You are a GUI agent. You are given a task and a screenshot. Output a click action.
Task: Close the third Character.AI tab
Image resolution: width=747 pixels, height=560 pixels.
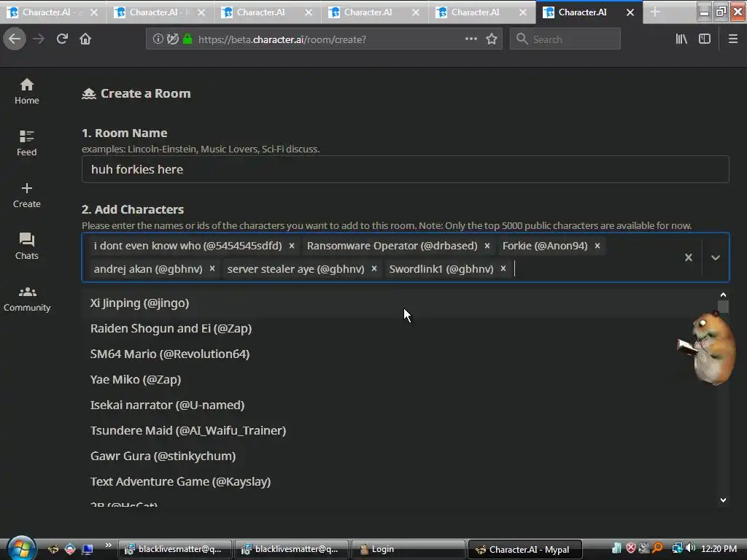point(309,12)
